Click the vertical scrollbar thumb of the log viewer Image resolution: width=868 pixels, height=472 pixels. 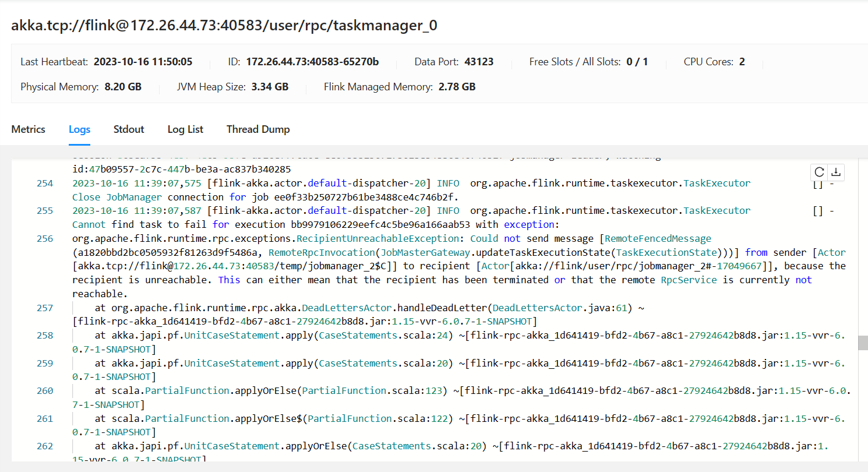[863, 343]
